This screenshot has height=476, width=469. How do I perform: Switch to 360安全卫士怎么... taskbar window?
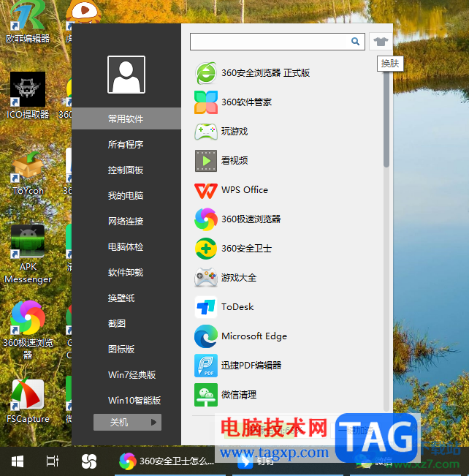(x=170, y=461)
